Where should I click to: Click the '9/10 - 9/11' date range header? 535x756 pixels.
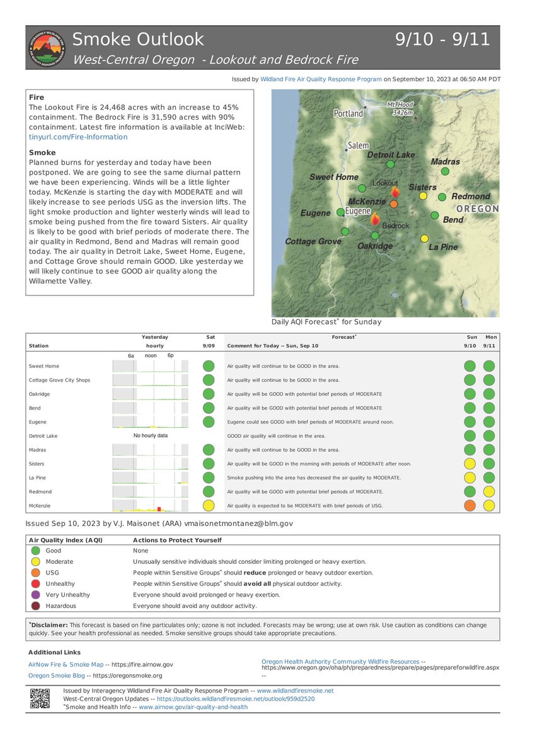pyautogui.click(x=443, y=39)
